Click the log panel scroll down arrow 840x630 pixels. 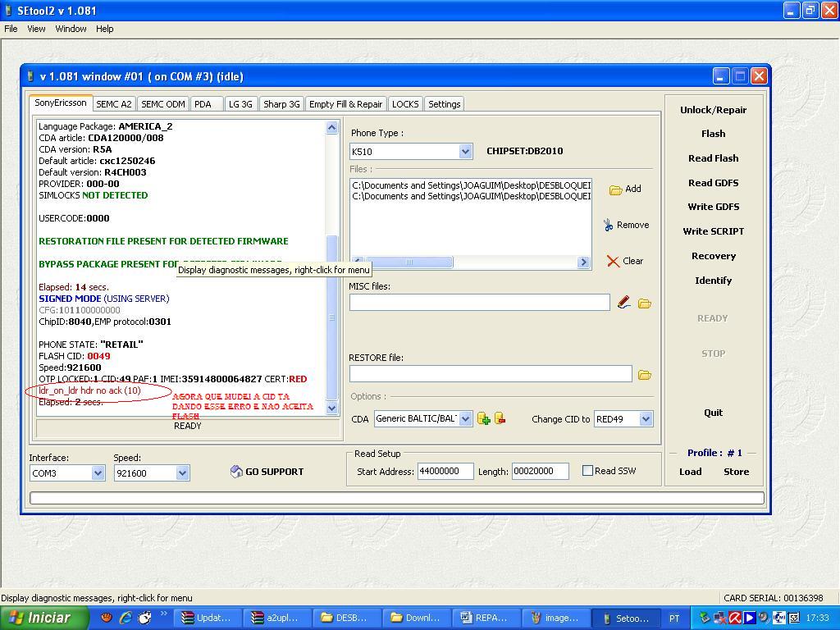point(331,408)
